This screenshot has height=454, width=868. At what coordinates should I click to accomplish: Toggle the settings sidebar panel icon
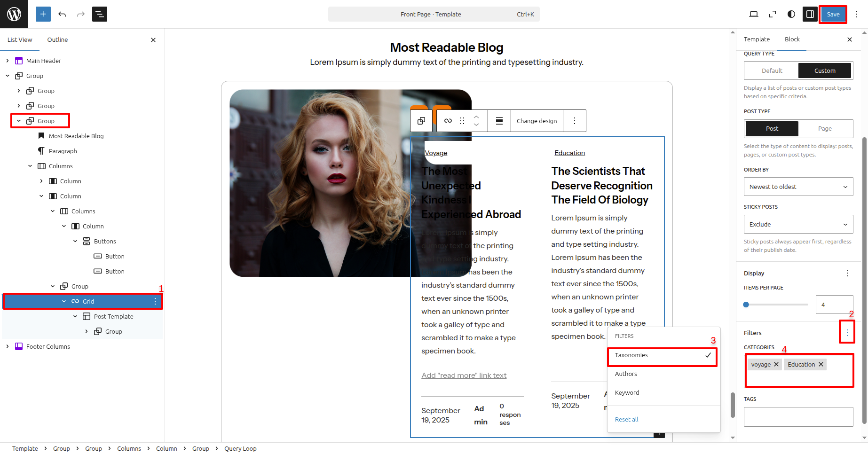(x=810, y=14)
